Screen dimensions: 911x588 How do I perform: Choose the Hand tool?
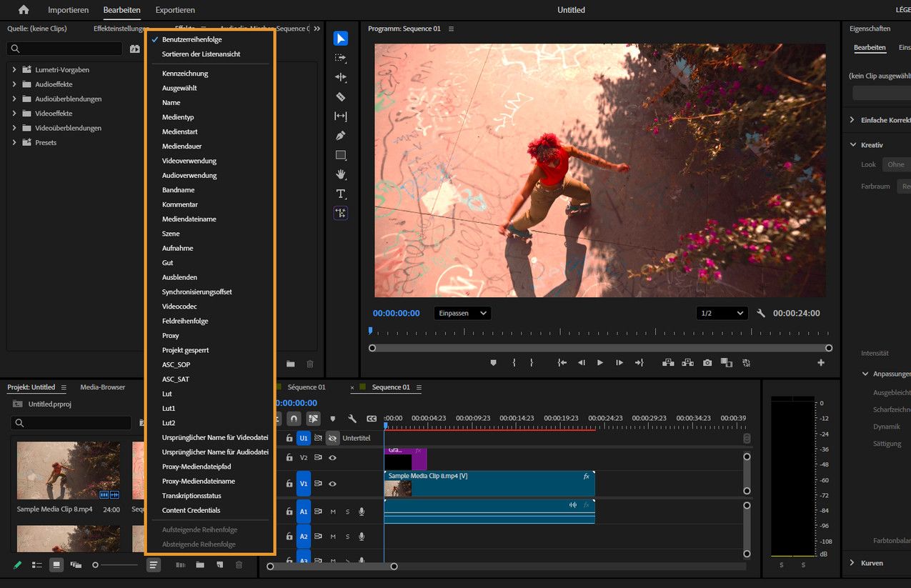click(x=341, y=174)
